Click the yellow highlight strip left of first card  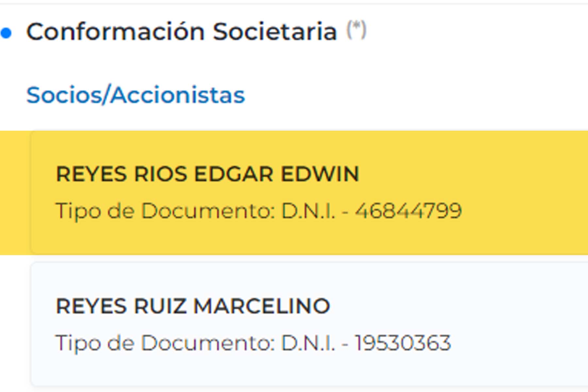pyautogui.click(x=15, y=193)
